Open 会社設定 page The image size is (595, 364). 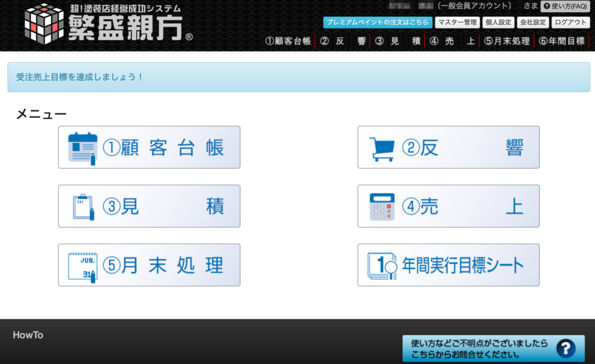point(533,23)
